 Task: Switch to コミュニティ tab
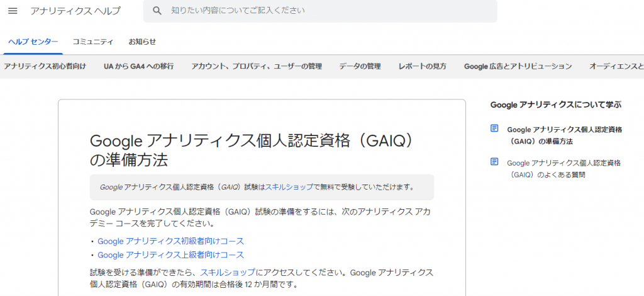[x=93, y=42]
